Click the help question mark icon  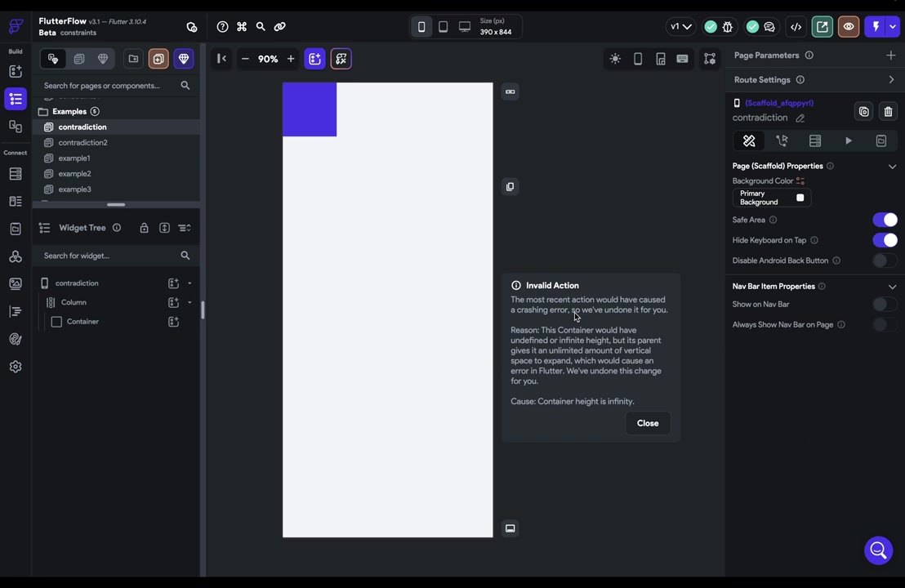pyautogui.click(x=222, y=27)
